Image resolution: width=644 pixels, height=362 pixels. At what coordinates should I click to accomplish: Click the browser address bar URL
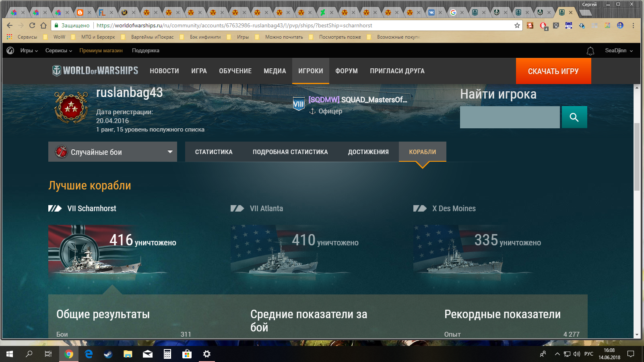coord(234,25)
